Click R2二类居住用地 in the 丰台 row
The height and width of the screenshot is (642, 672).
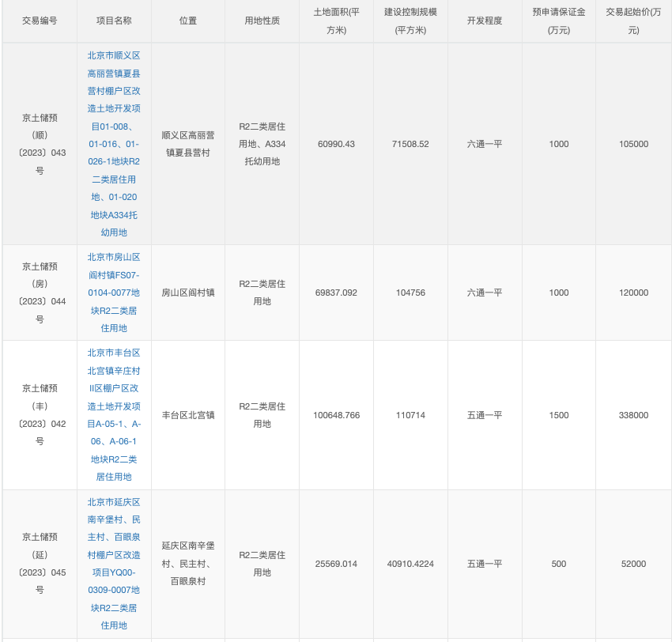click(x=262, y=415)
